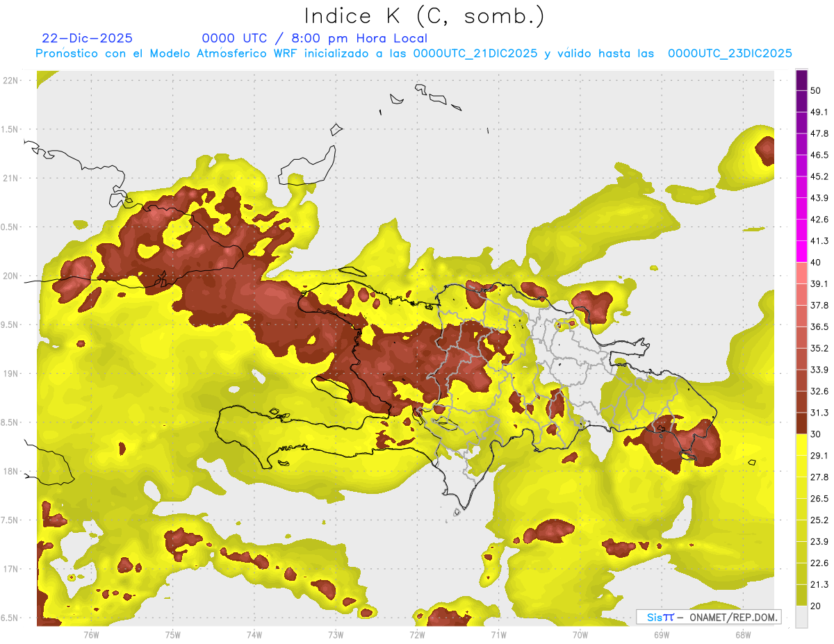The image size is (834, 644).
Task: Select the olive legend band between 20 and 21.3
Action: coord(802,595)
